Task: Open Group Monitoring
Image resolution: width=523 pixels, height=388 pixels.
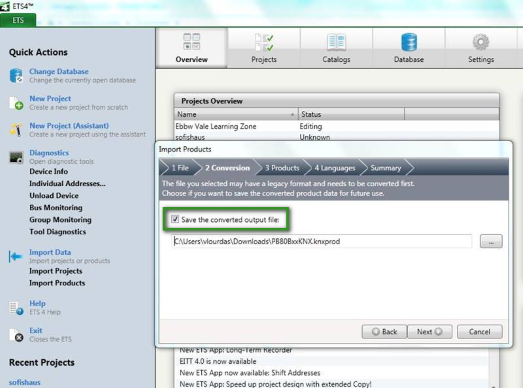Action: (x=60, y=220)
